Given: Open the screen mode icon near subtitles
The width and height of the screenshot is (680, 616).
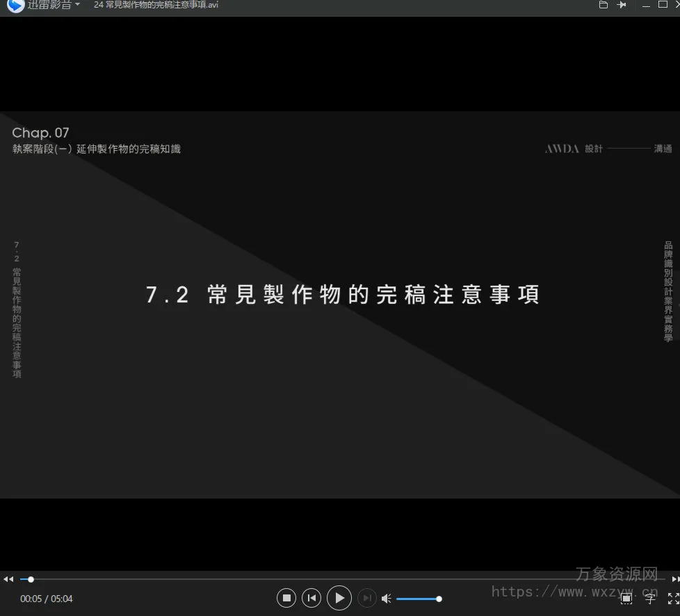Looking at the screenshot, I should click(x=626, y=598).
